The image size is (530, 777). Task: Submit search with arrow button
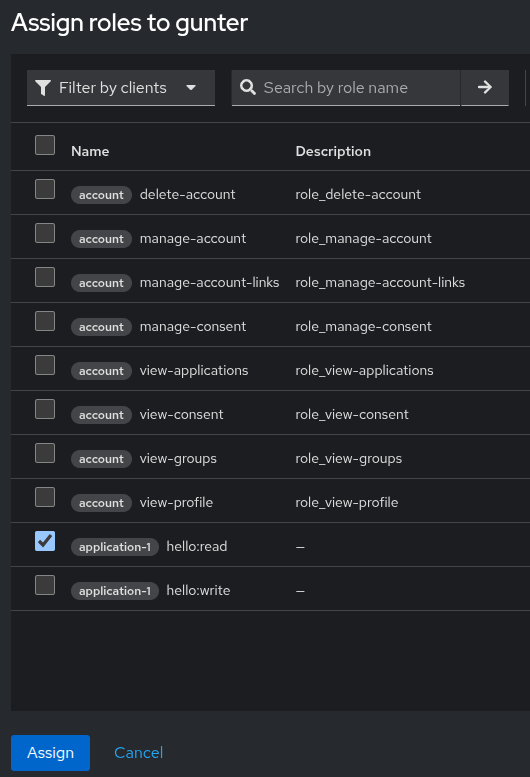485,88
